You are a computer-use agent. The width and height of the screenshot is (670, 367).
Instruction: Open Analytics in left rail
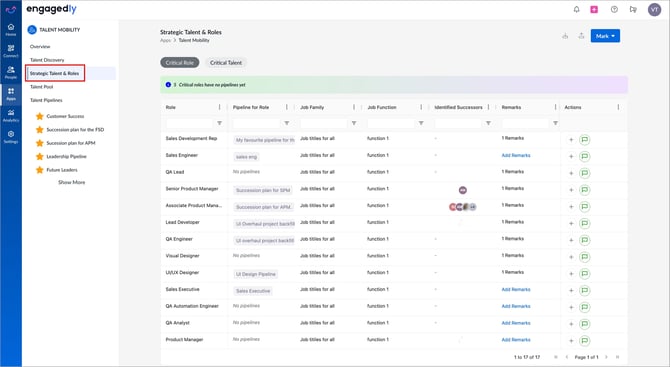11,116
